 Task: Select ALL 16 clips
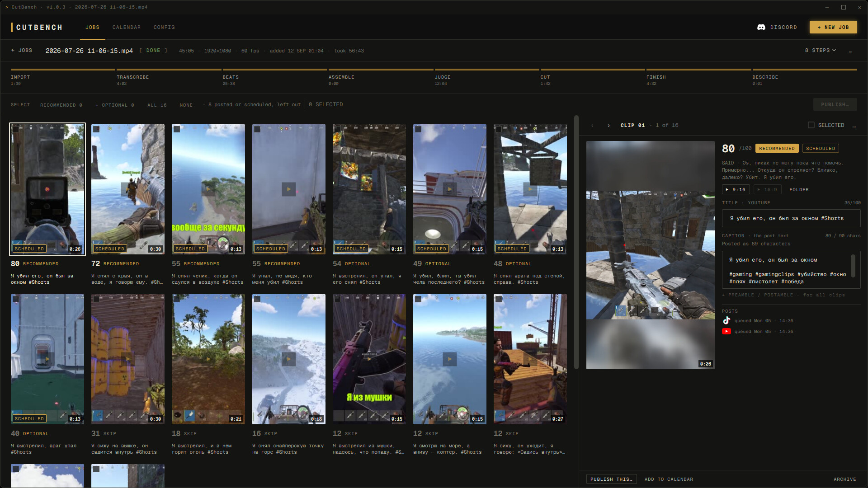(x=157, y=105)
